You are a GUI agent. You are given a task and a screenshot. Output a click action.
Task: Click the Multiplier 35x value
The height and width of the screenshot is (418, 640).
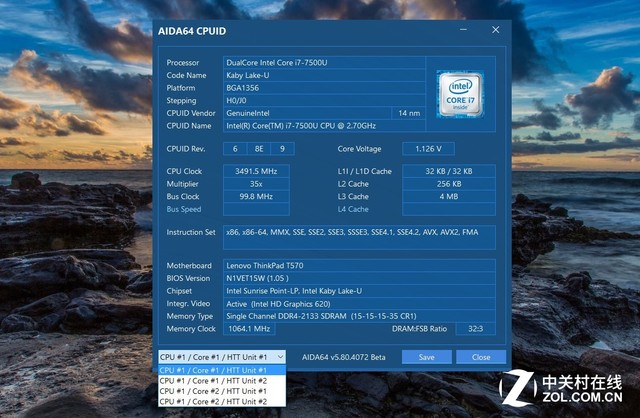coord(256,184)
